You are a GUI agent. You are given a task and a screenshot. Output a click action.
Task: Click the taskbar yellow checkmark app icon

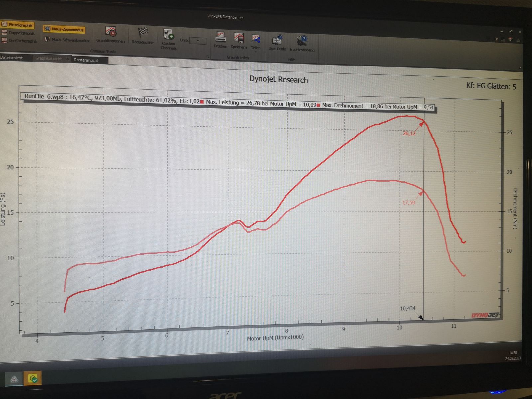(33, 378)
